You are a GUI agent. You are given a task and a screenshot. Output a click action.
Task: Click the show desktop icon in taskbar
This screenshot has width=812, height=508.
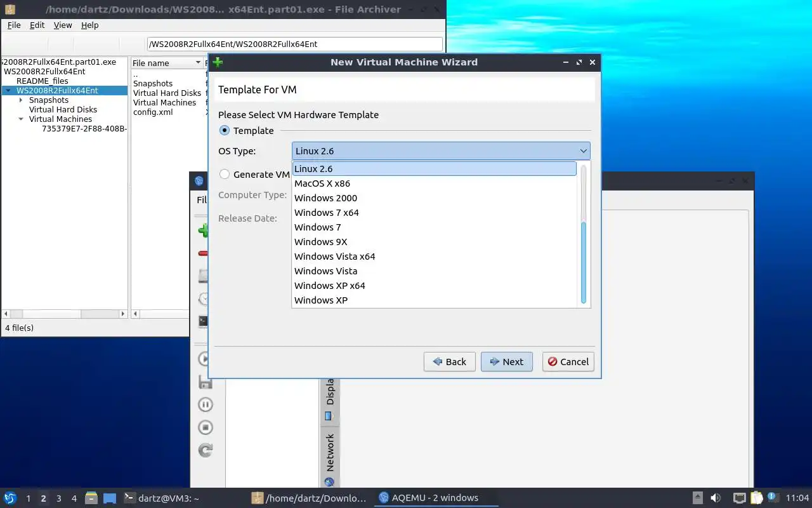click(x=110, y=498)
